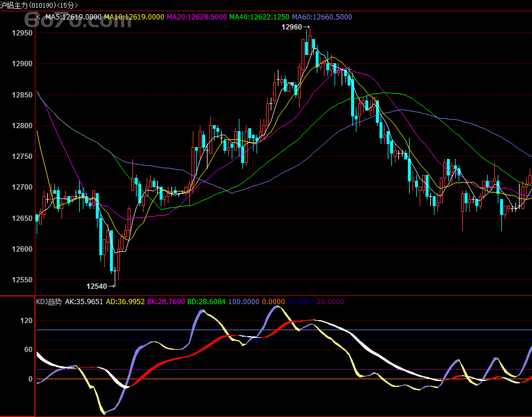Viewport: 532px width, 417px height.
Task: Select the green MA40 legend label
Action: point(259,17)
